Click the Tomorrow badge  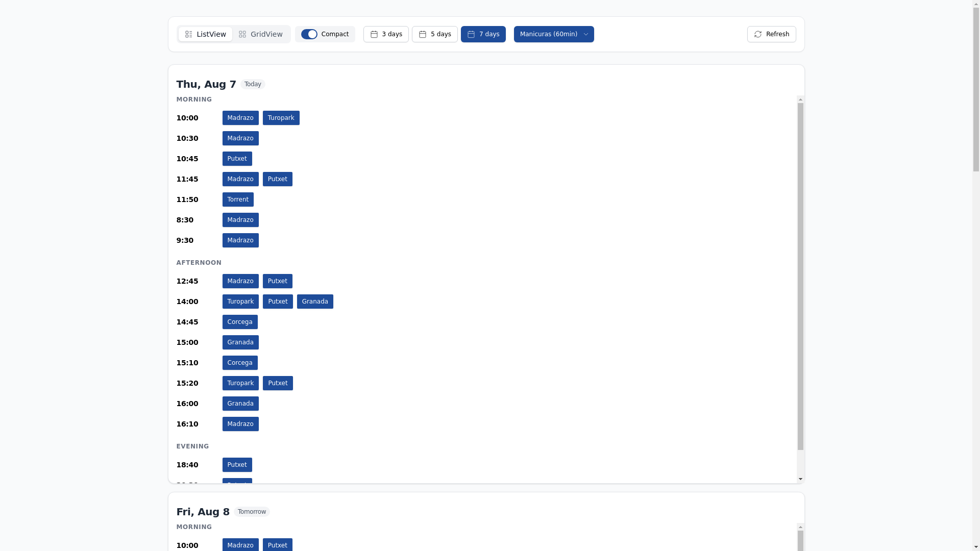click(252, 512)
